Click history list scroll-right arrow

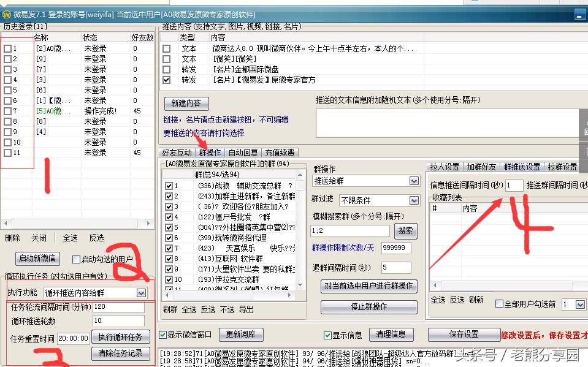(x=148, y=223)
